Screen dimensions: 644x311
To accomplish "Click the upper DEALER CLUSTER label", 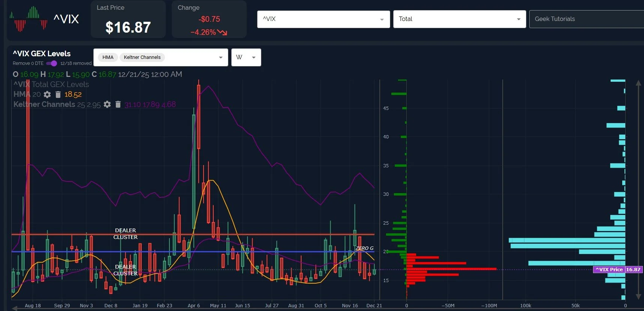I will point(126,234).
